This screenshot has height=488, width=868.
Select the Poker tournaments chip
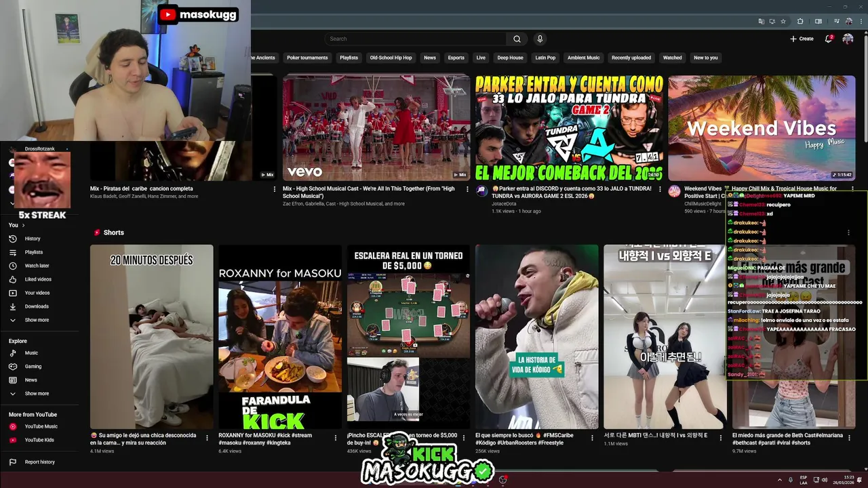pos(307,58)
